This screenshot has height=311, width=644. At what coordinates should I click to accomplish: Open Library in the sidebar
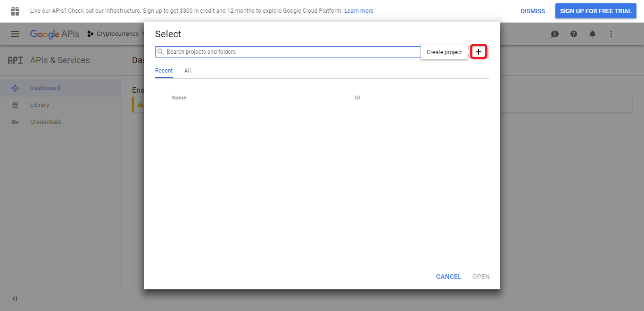coord(40,105)
